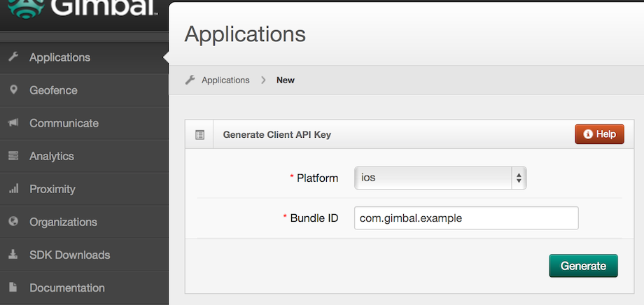This screenshot has height=305, width=644.
Task: Click the Gimbal logo icon
Action: [x=25, y=8]
